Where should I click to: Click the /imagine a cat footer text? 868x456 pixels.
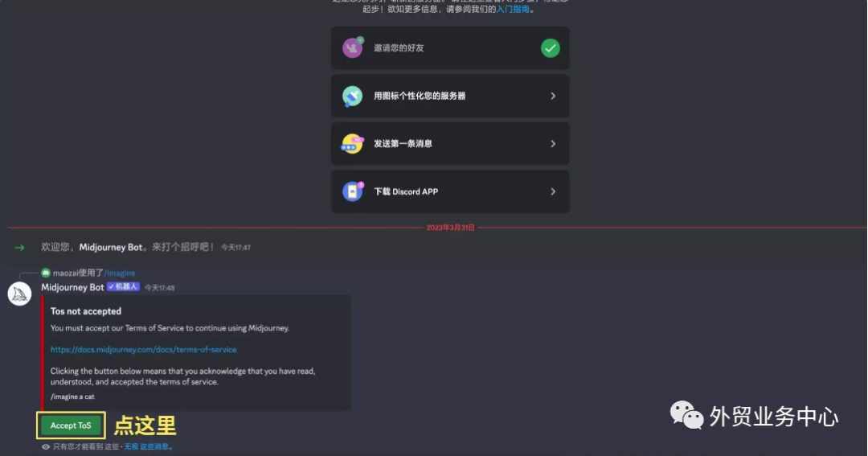72,396
